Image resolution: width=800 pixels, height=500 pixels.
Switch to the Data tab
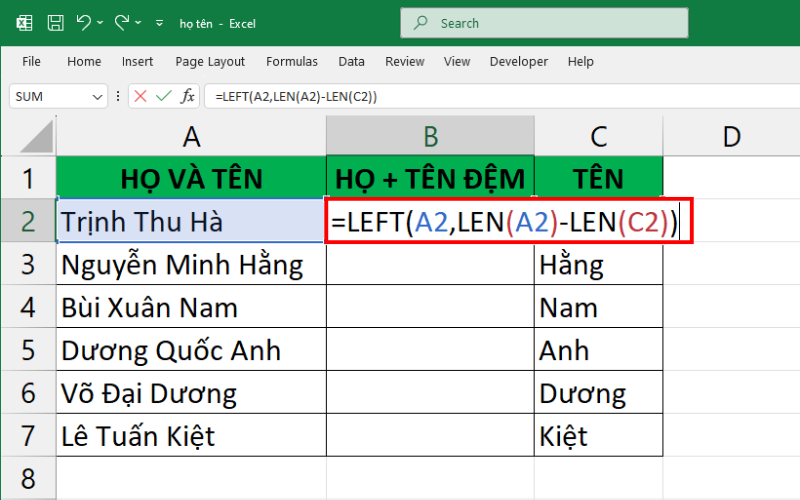(x=352, y=62)
